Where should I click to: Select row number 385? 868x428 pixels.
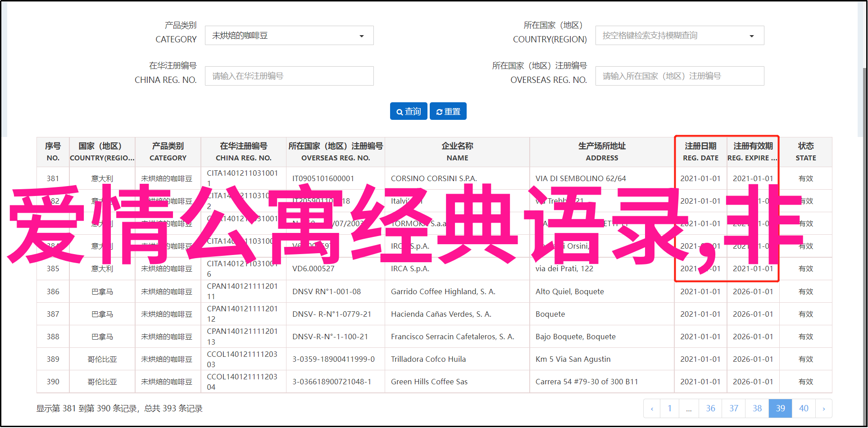tap(53, 269)
